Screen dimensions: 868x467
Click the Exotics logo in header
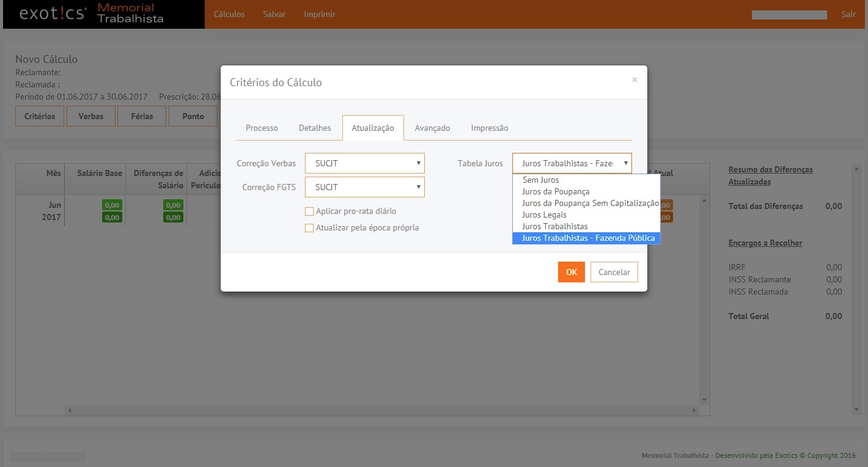pyautogui.click(x=53, y=14)
